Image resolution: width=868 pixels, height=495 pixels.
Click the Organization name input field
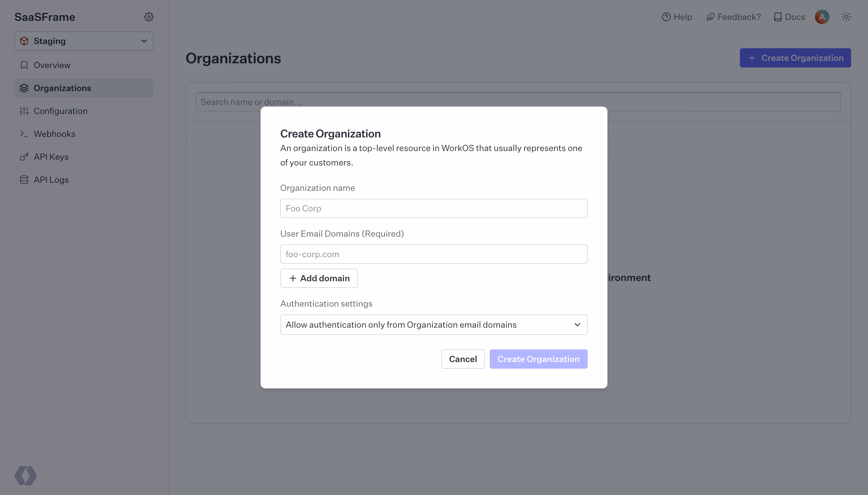[x=434, y=208]
